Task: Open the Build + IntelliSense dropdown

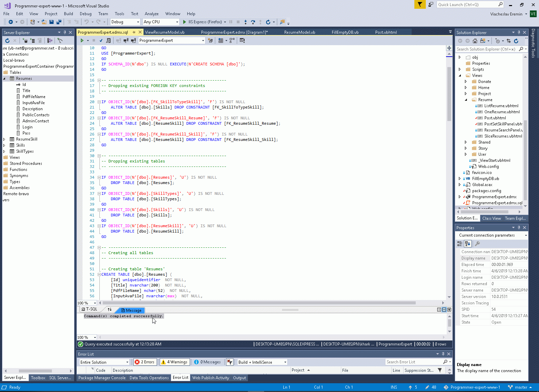Action: tap(262, 362)
